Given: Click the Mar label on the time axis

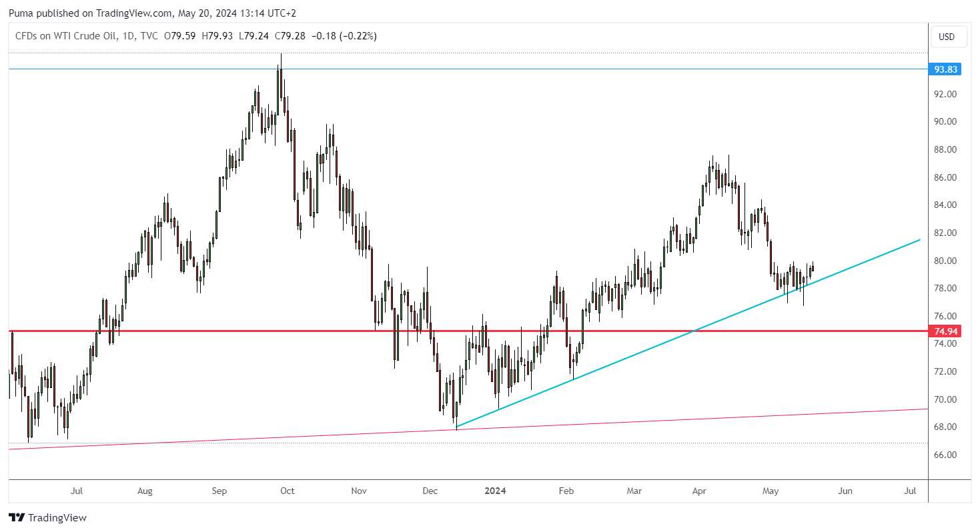Looking at the screenshot, I should (634, 491).
